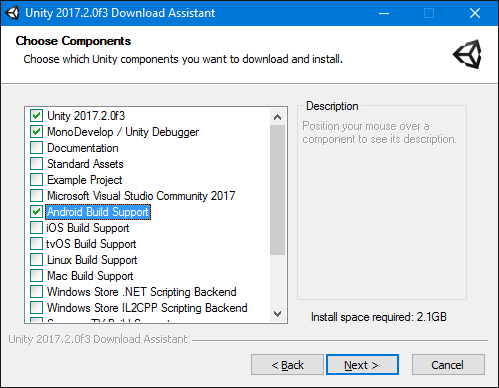Viewport: 499px width, 388px height.
Task: Click the component list scrollbar thumb
Action: 277,190
